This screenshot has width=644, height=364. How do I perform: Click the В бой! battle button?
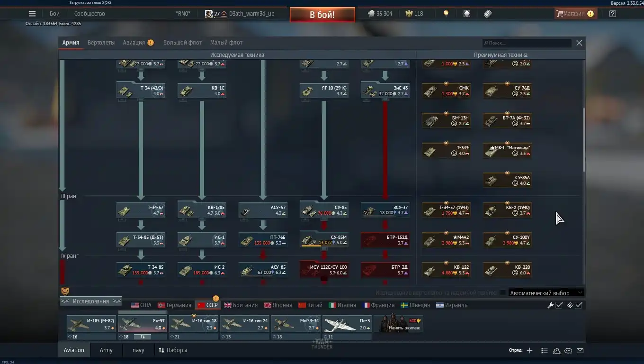[x=322, y=14]
